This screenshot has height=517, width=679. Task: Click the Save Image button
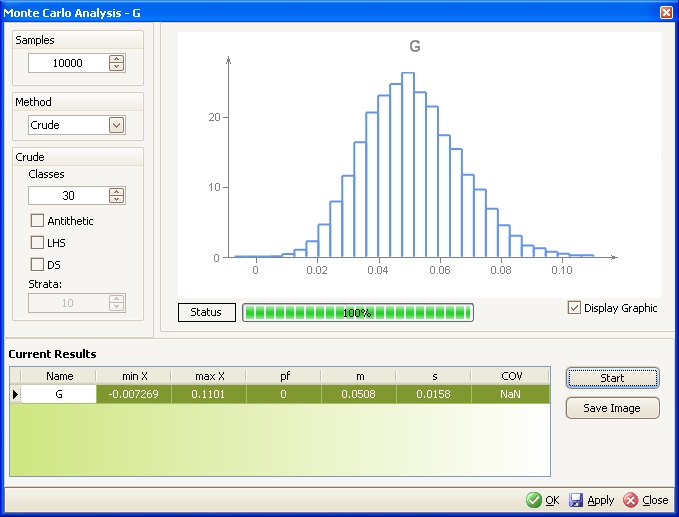point(612,408)
